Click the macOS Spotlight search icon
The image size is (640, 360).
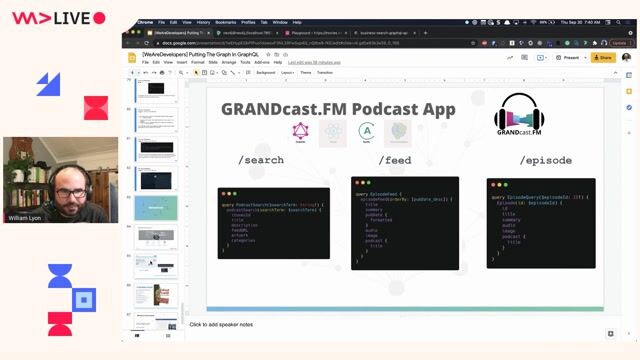(618, 22)
